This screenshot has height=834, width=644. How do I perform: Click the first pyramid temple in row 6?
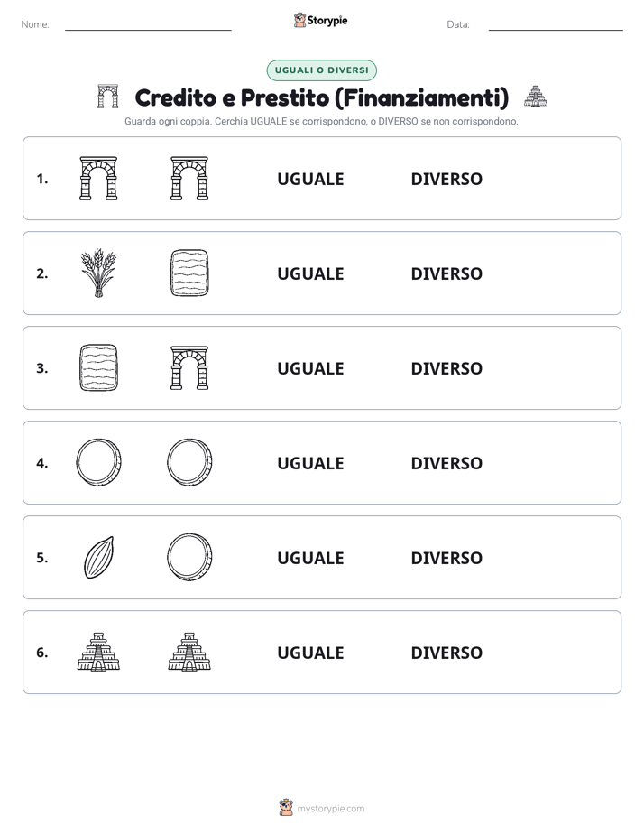(x=98, y=652)
